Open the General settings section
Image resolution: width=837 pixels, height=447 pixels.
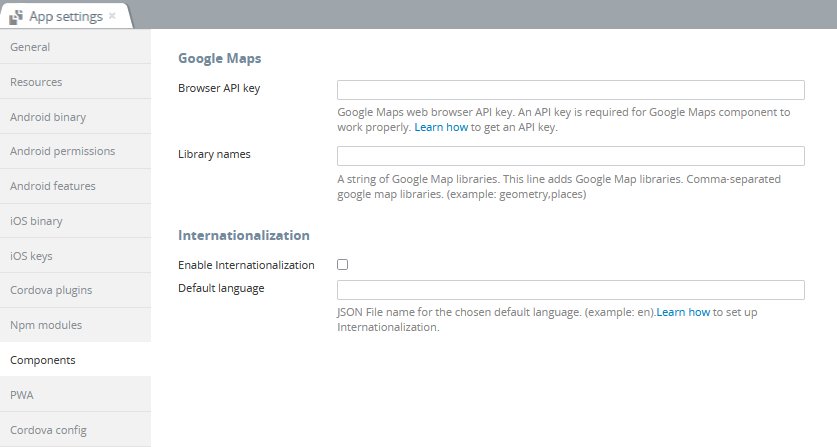[x=75, y=46]
